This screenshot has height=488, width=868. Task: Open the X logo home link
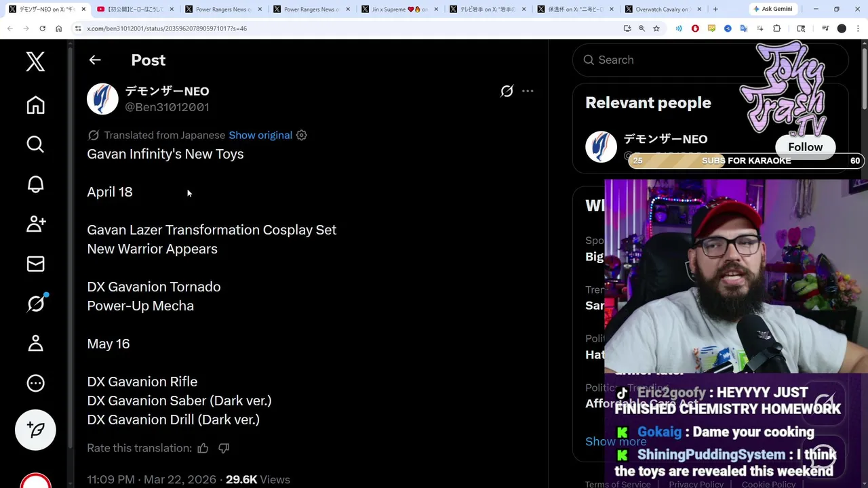tap(35, 62)
